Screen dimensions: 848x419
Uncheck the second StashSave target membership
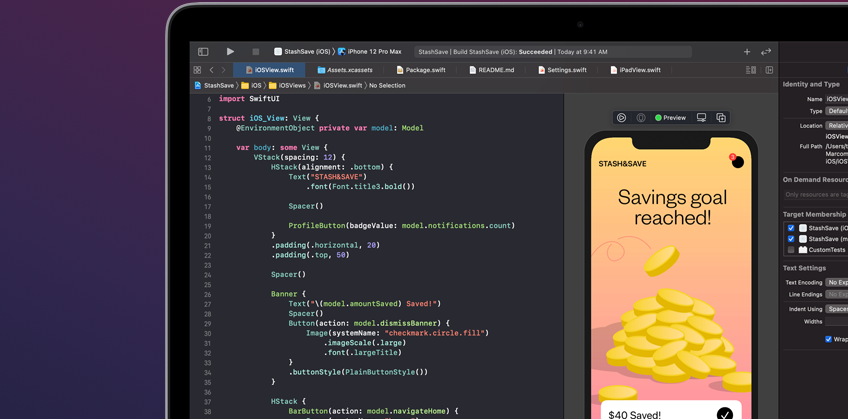(x=791, y=239)
